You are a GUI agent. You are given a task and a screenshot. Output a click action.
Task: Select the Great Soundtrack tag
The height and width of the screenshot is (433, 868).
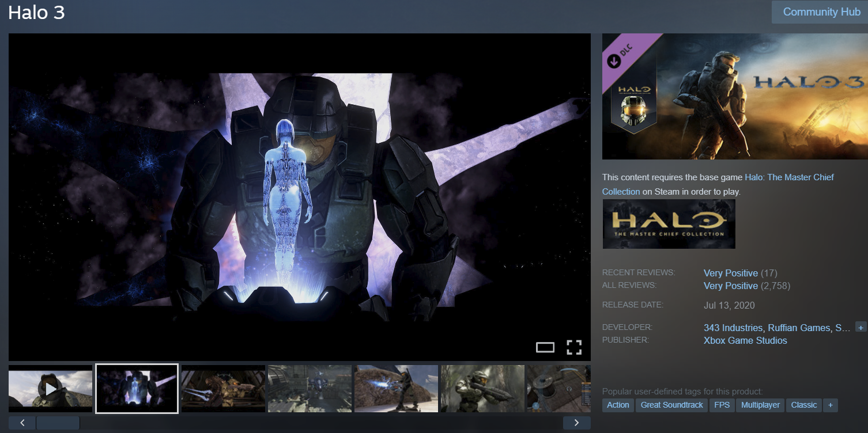[x=672, y=405]
